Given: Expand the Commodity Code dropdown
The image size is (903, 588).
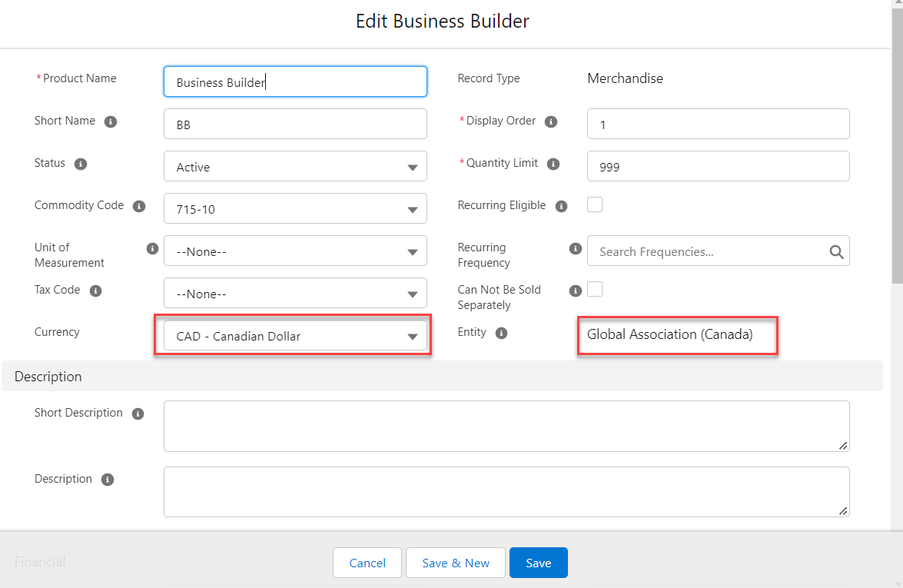Looking at the screenshot, I should (x=295, y=209).
